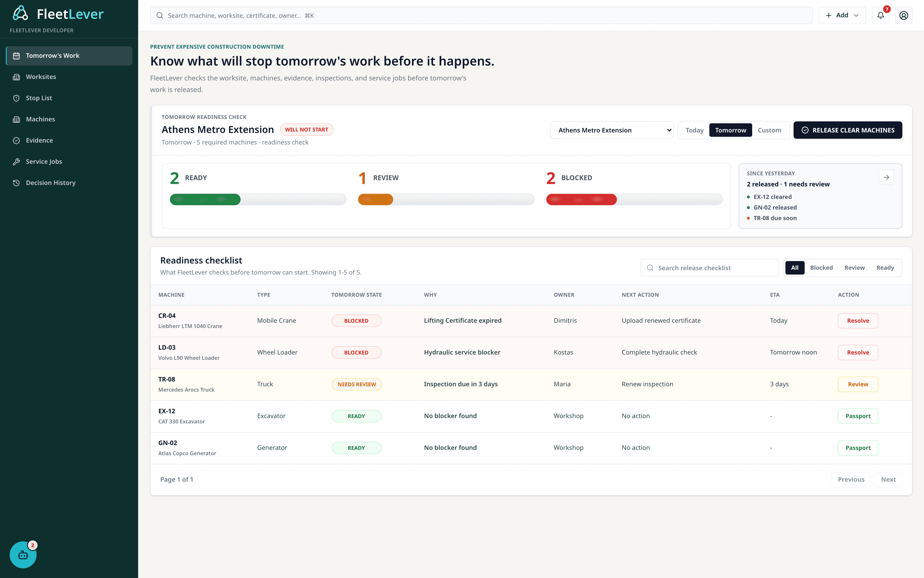Click the NEEDS REVIEW badge for TR-08
Viewport: 924px width, 578px height.
pos(357,384)
